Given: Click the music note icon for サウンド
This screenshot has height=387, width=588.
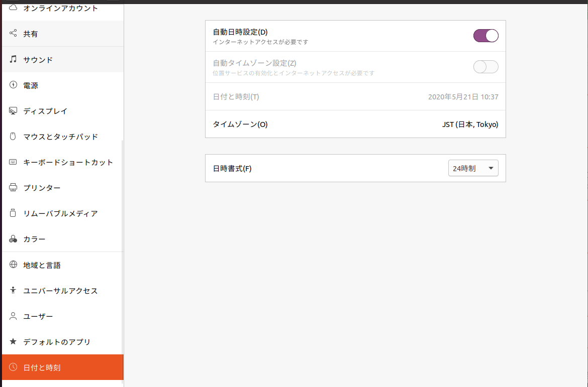Looking at the screenshot, I should pyautogui.click(x=13, y=59).
